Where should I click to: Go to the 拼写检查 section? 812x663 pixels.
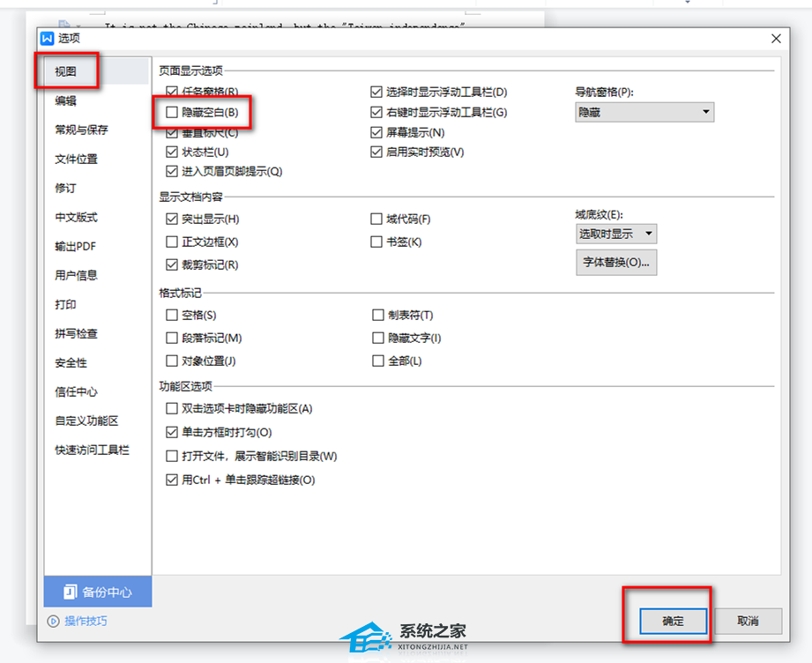pyautogui.click(x=76, y=333)
